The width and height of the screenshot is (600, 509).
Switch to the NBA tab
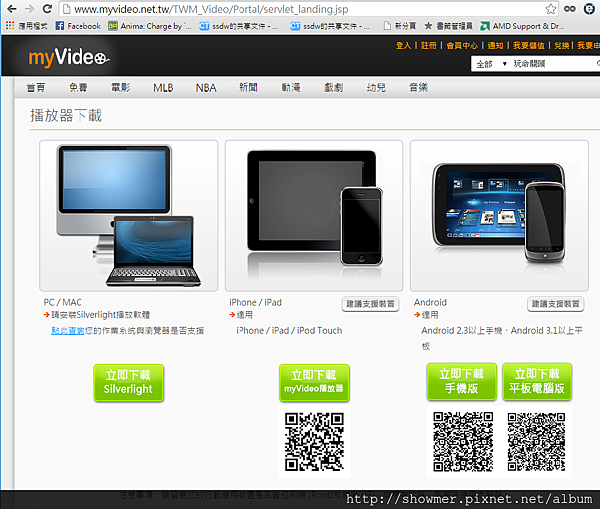coord(206,88)
